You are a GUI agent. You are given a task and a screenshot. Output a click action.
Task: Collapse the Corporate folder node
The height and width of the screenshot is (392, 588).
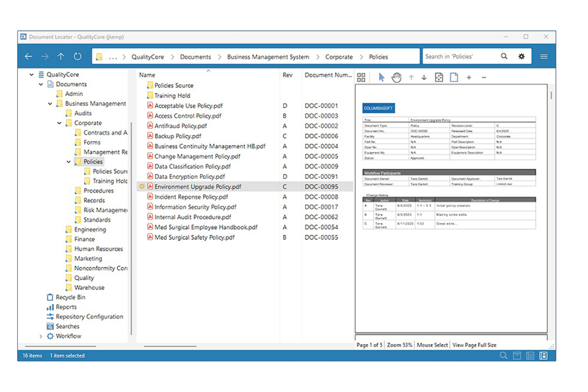59,123
